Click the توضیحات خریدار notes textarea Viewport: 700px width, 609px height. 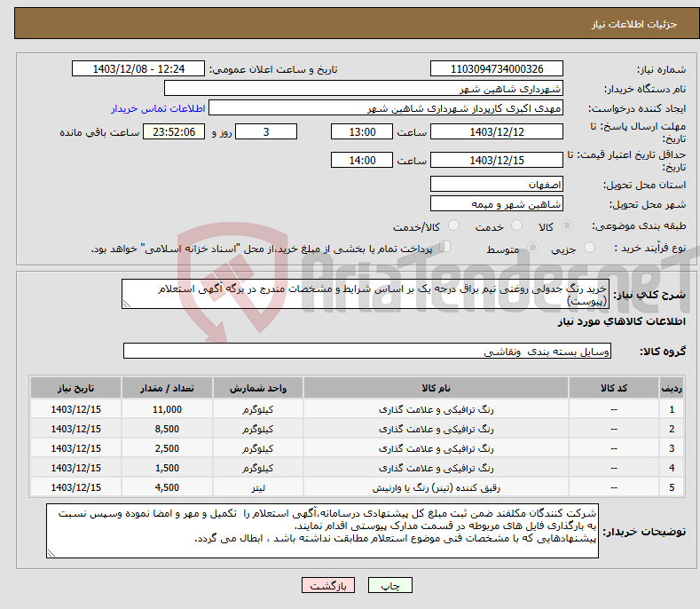tap(322, 531)
